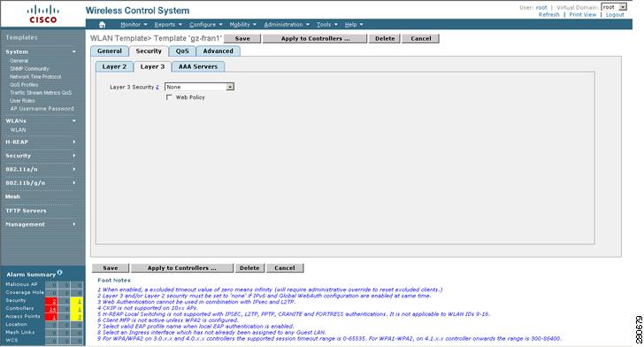The width and height of the screenshot is (644, 347).
Task: Select AP Username Password in sidebar
Action: [x=42, y=109]
